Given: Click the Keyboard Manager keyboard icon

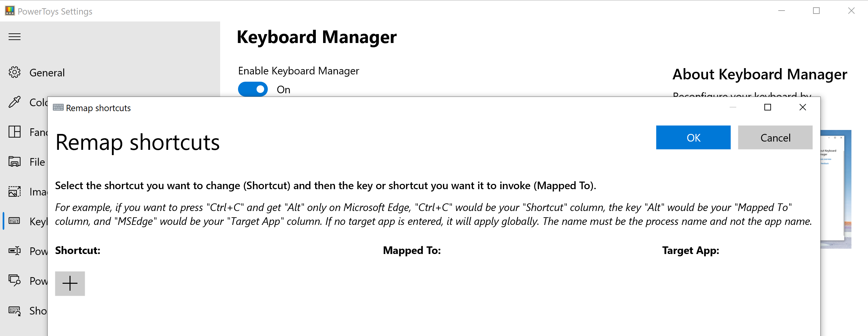Looking at the screenshot, I should coord(15,221).
